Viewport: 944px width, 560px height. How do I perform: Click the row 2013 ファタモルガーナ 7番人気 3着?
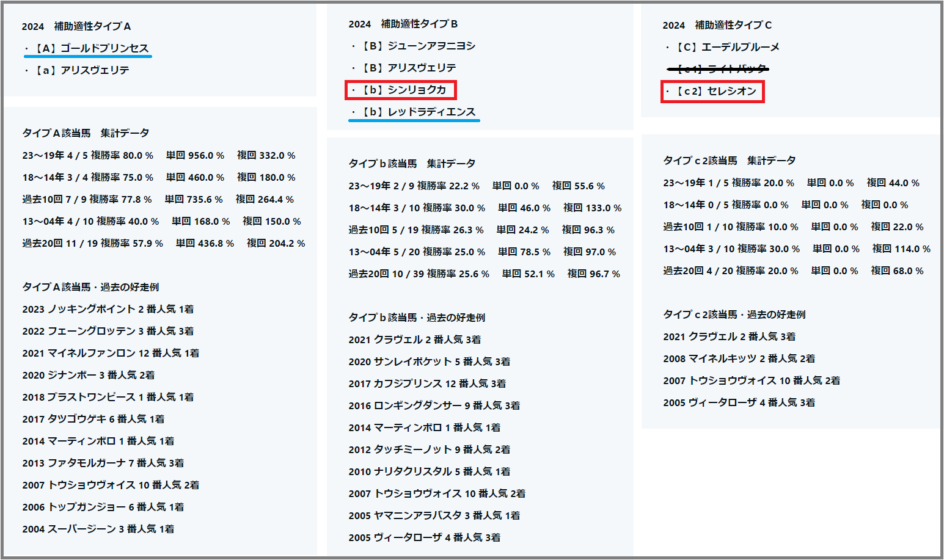click(x=103, y=464)
